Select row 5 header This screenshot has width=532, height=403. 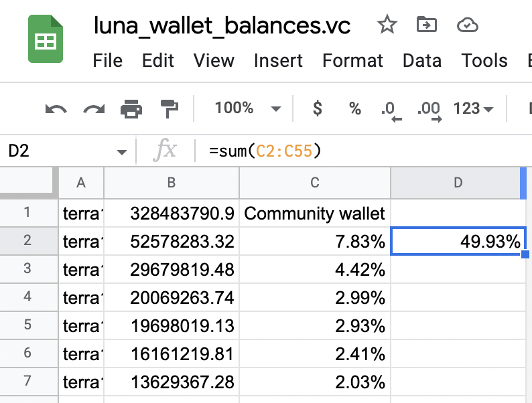click(x=29, y=325)
